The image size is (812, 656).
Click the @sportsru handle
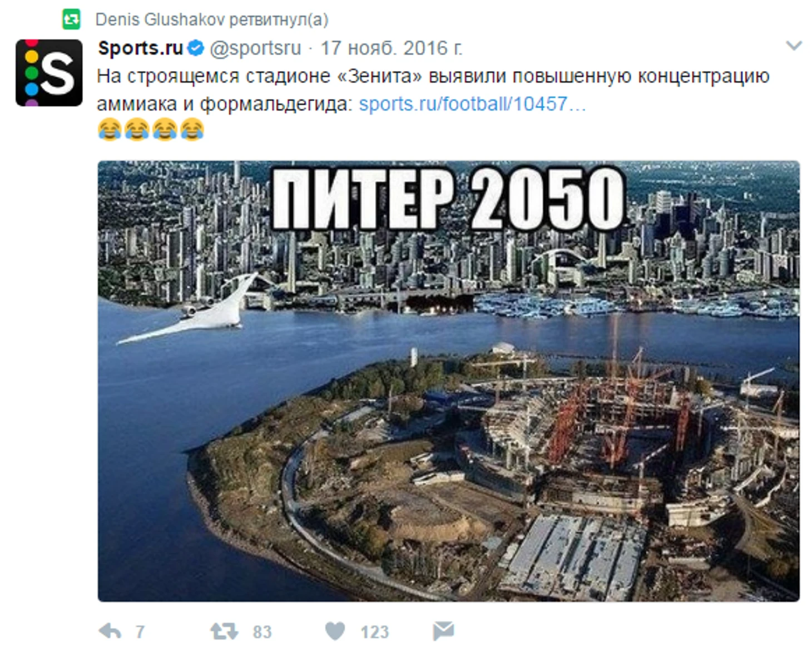255,48
